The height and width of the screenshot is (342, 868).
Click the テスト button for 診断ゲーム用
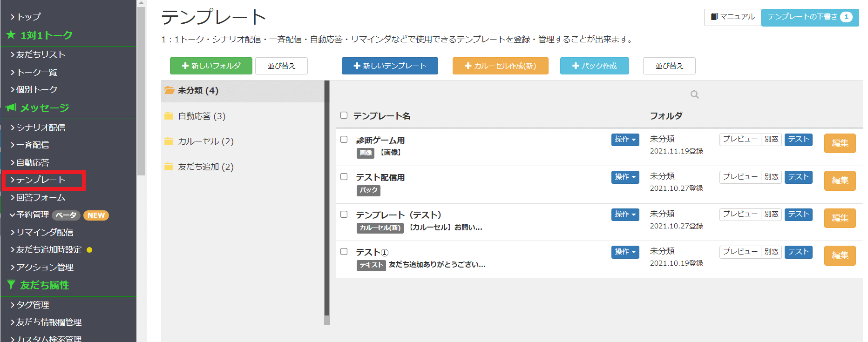pos(798,140)
